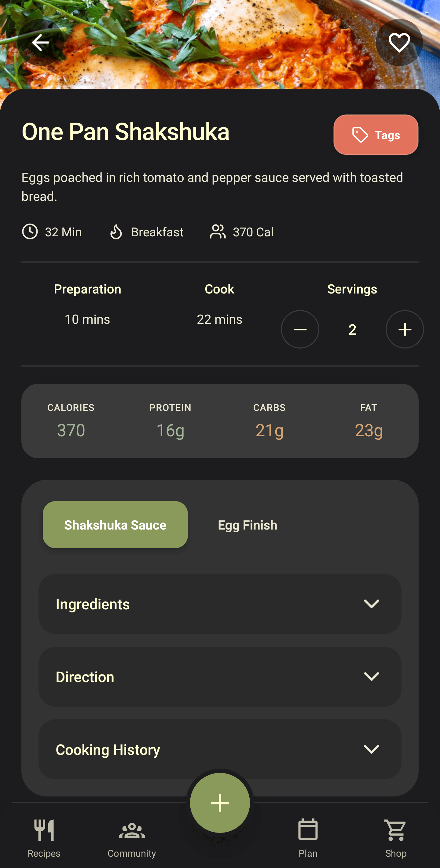Tap the clock icon next to 32 Min
440x868 pixels.
click(x=30, y=231)
